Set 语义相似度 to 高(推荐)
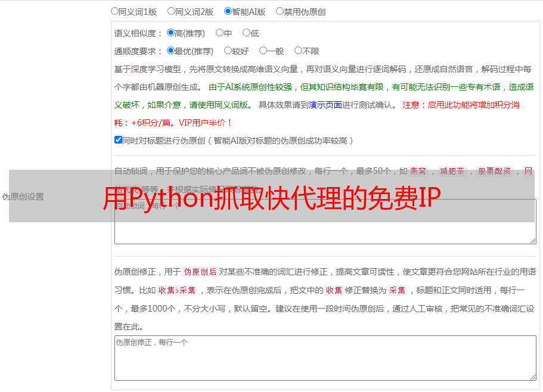 coord(170,33)
